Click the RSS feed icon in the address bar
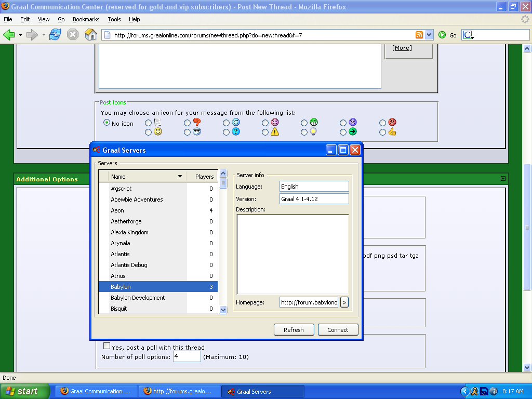532x399 pixels. 419,35
